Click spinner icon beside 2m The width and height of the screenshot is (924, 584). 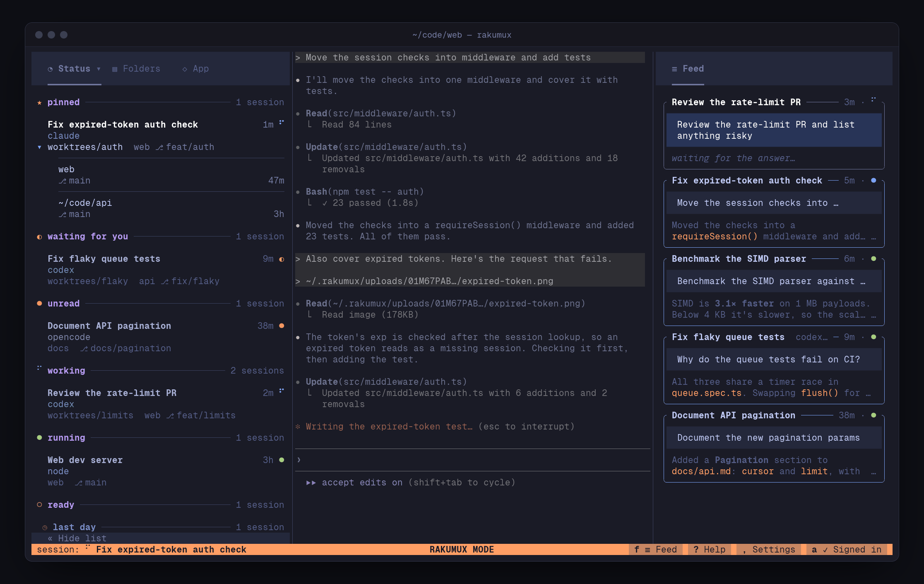282,391
